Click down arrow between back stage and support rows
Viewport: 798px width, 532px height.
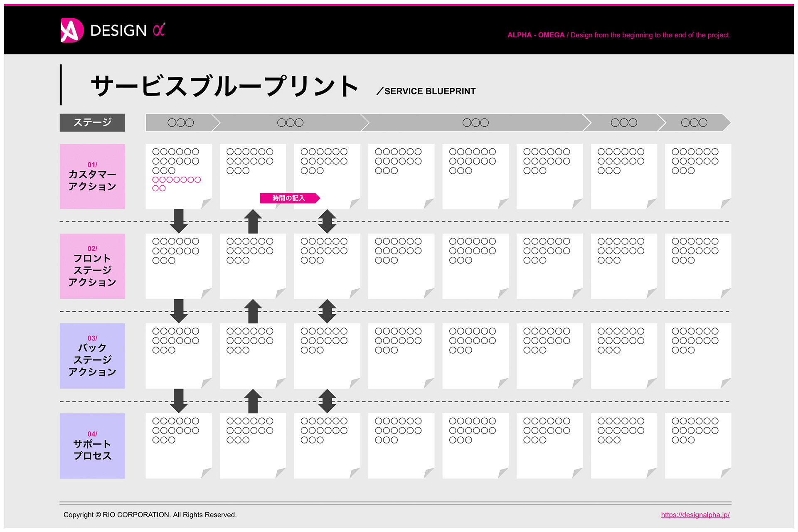click(179, 401)
